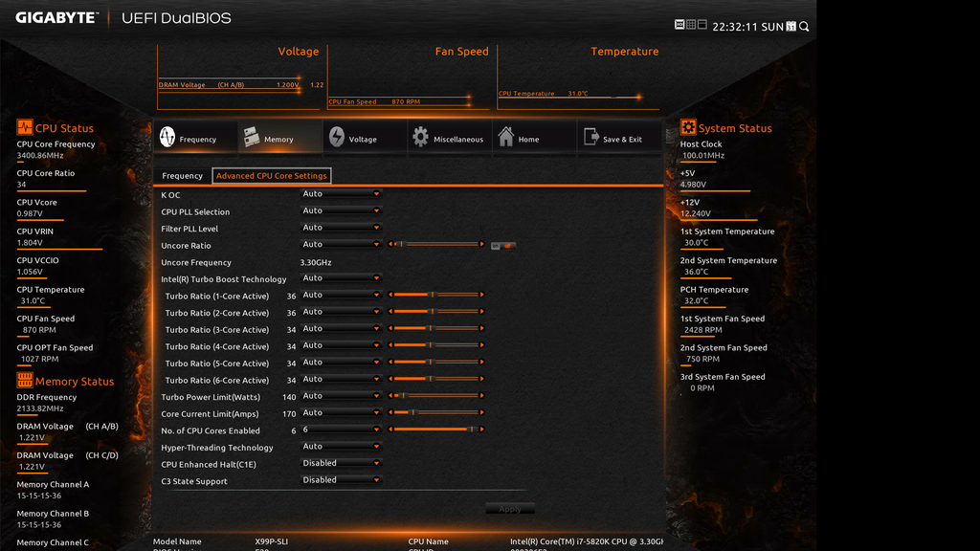Open Turbo Power Limit(Watts) dropdown
Image resolution: width=980 pixels, height=551 pixels.
point(341,395)
